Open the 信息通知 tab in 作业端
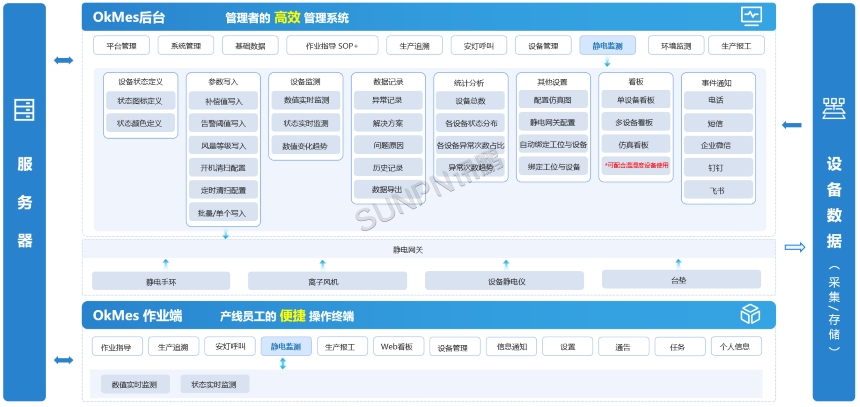Viewport: 860px width, 407px height. 511,346
